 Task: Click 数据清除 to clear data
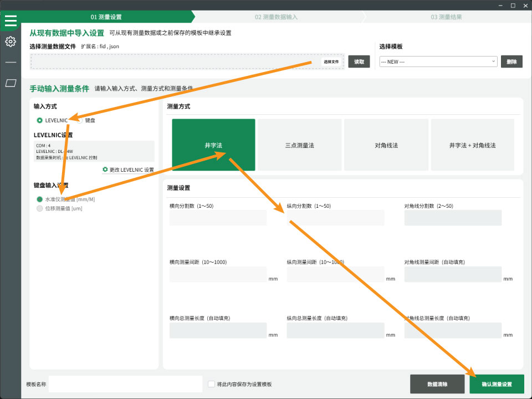click(437, 383)
